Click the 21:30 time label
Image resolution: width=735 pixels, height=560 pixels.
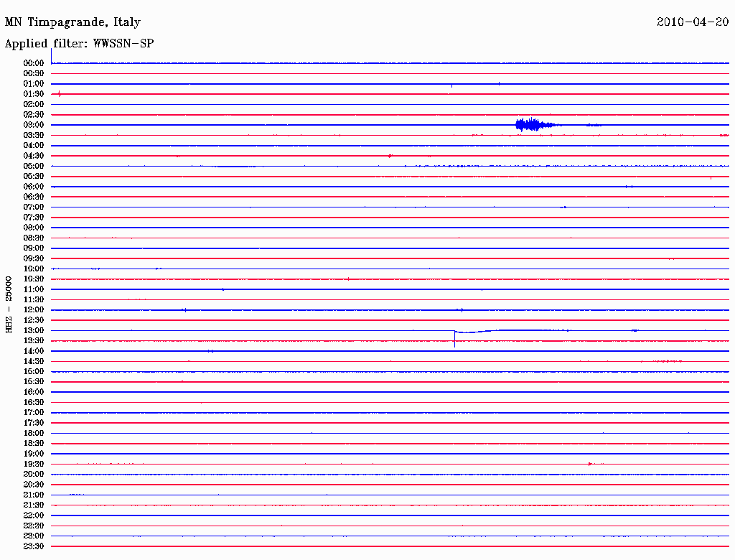click(x=34, y=505)
